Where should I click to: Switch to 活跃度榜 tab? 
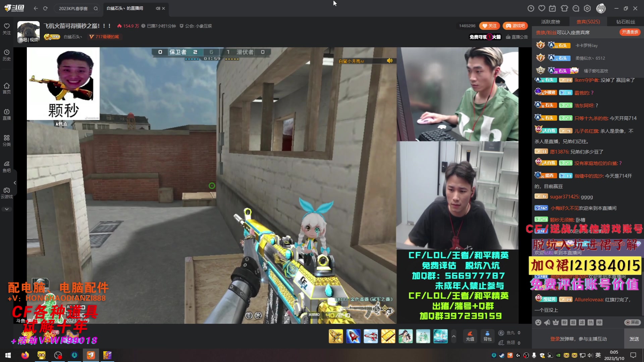pyautogui.click(x=550, y=22)
